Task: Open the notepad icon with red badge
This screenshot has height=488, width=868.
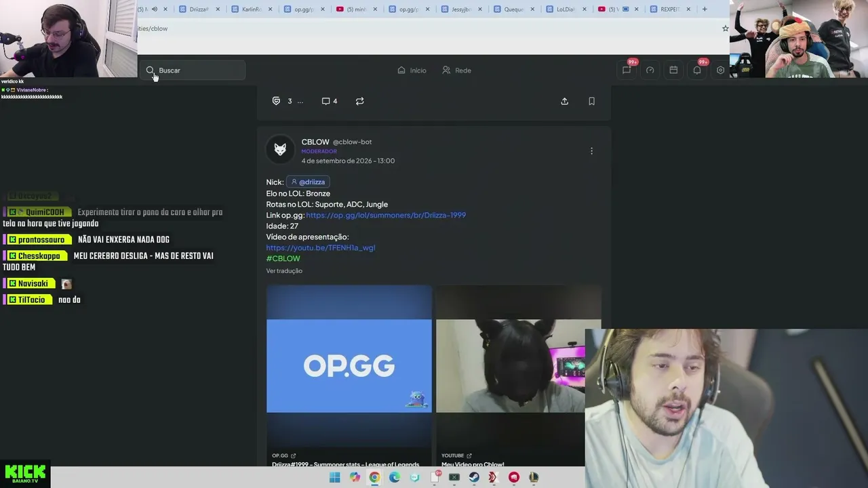Action: pos(435,477)
